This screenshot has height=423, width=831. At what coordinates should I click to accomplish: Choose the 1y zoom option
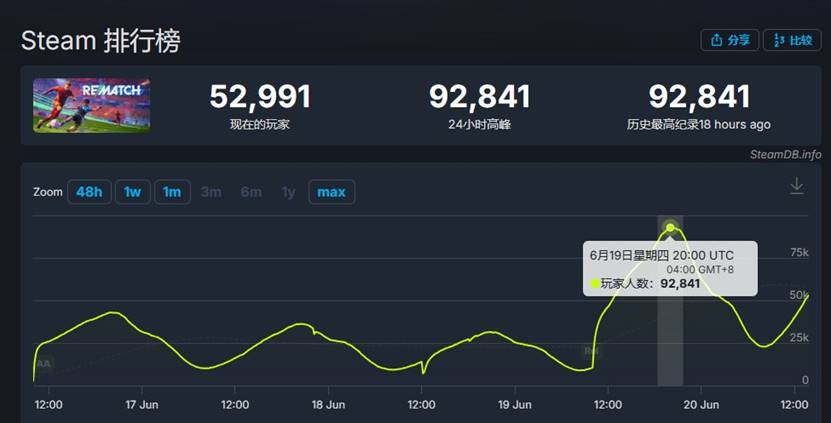point(288,191)
